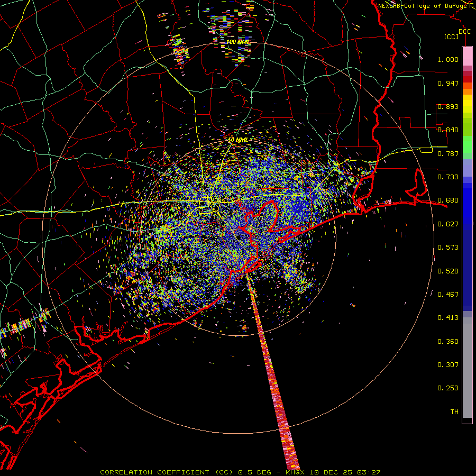Click the 100 NMI range ring label
The height and width of the screenshot is (476, 476).
(x=237, y=42)
